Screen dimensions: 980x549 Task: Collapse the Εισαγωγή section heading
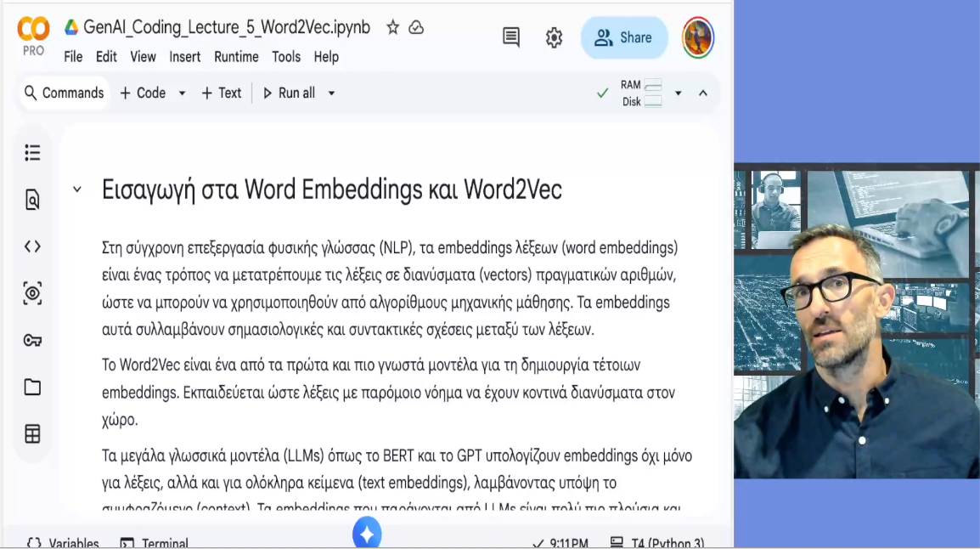click(77, 190)
